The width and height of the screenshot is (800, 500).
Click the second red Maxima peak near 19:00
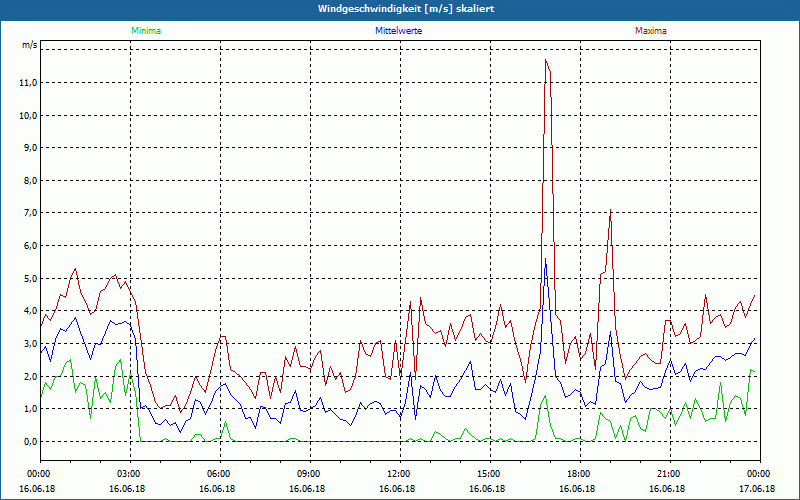tap(610, 210)
